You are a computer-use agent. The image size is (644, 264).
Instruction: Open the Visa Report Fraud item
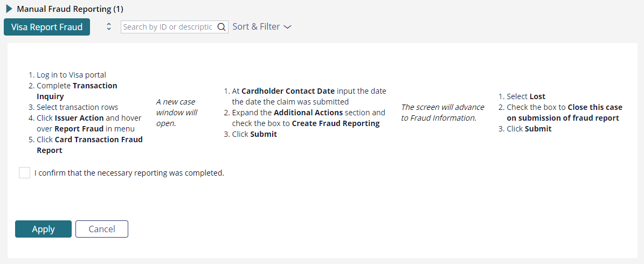pyautogui.click(x=47, y=27)
